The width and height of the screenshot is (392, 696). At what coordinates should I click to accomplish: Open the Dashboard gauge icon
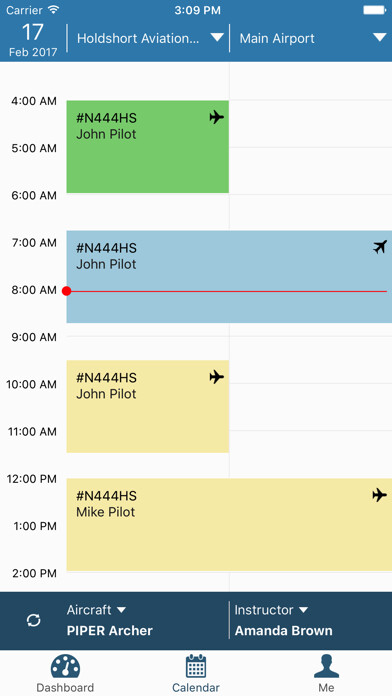click(x=65, y=665)
